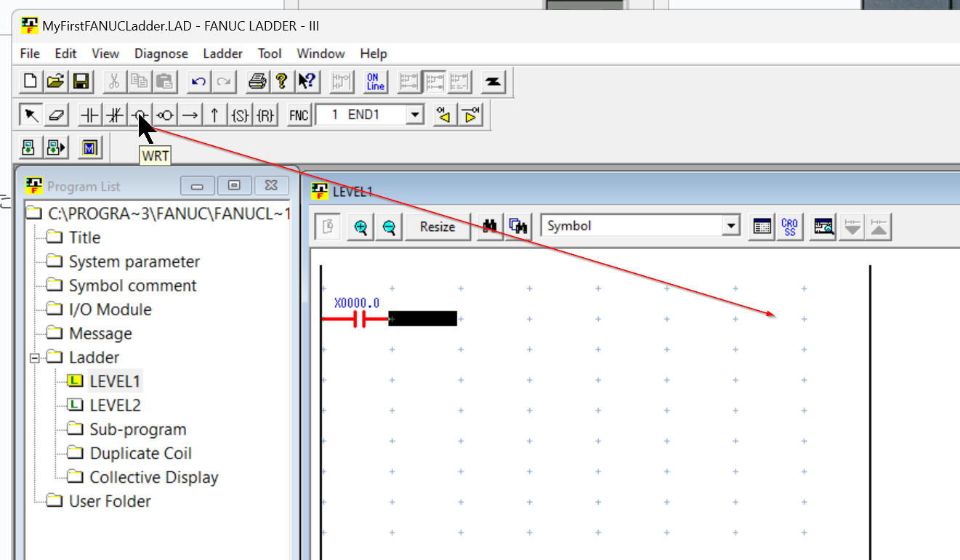Open the Tool menu
The width and height of the screenshot is (960, 560).
tap(270, 54)
